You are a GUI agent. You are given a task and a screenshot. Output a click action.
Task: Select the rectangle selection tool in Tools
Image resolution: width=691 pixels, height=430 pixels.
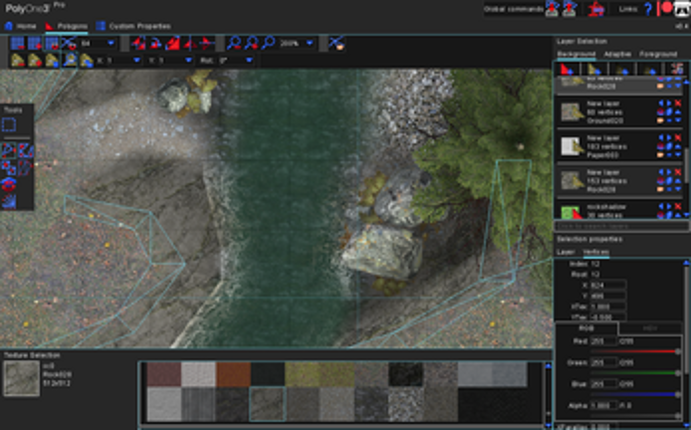(9, 125)
